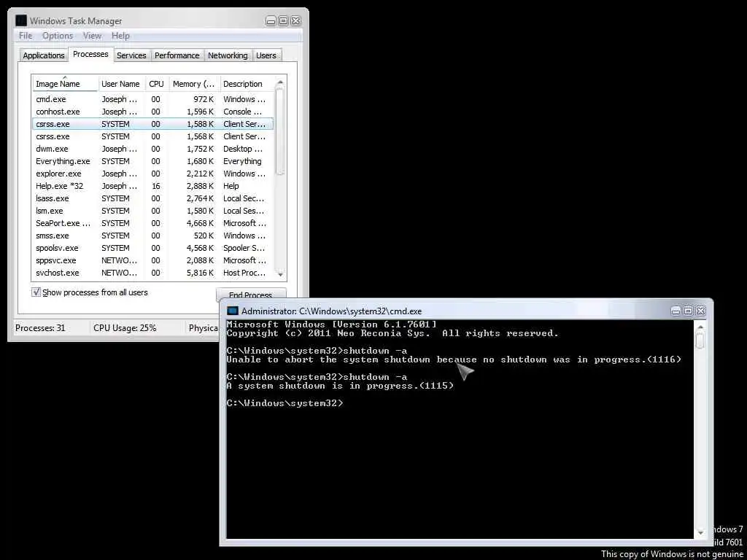Select the Processes tab
The image size is (747, 560).
point(90,54)
